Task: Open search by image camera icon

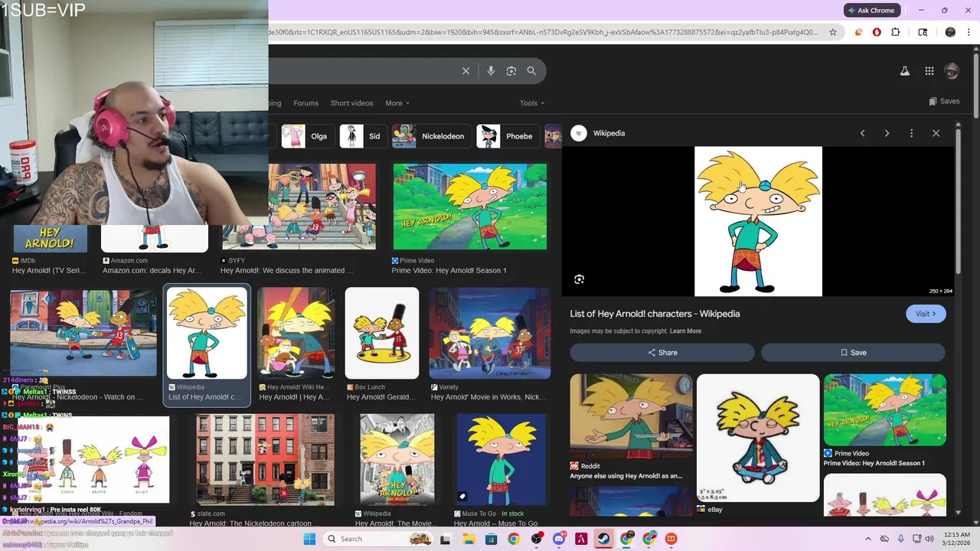Action: pos(511,70)
